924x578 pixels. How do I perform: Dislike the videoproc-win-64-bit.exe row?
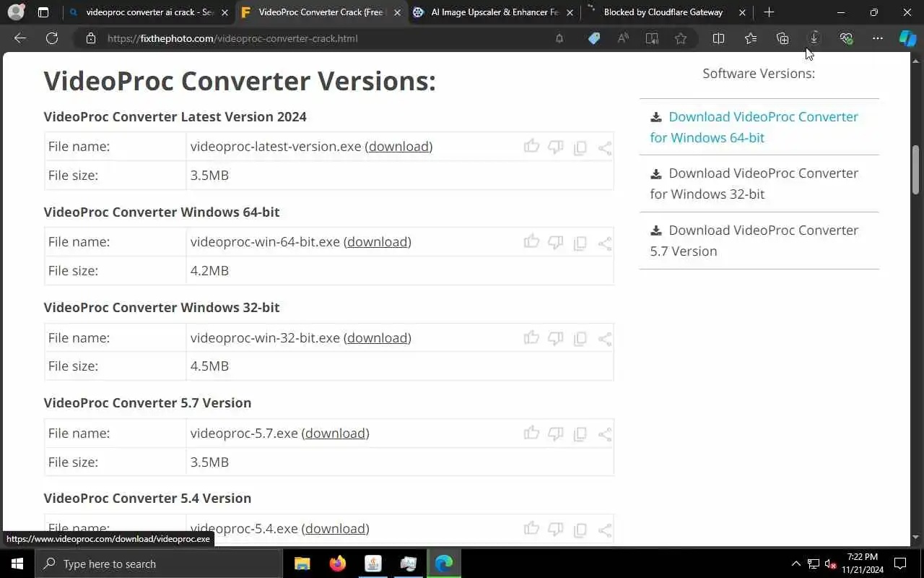tap(555, 242)
